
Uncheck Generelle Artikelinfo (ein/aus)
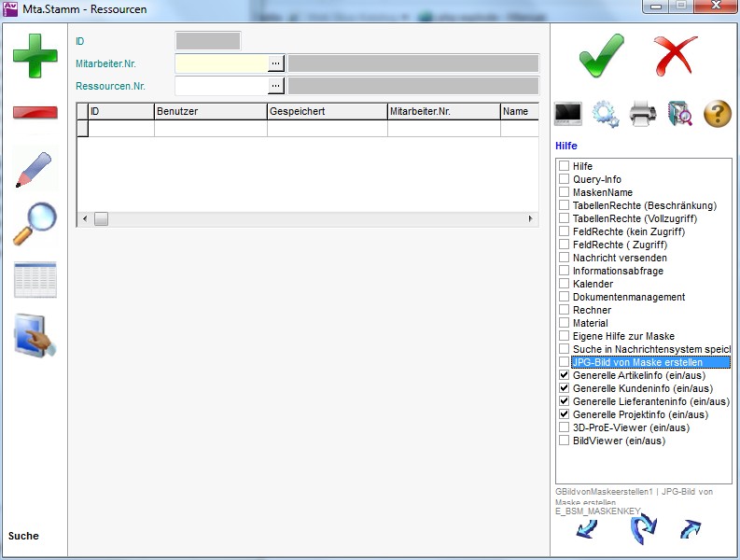click(565, 375)
